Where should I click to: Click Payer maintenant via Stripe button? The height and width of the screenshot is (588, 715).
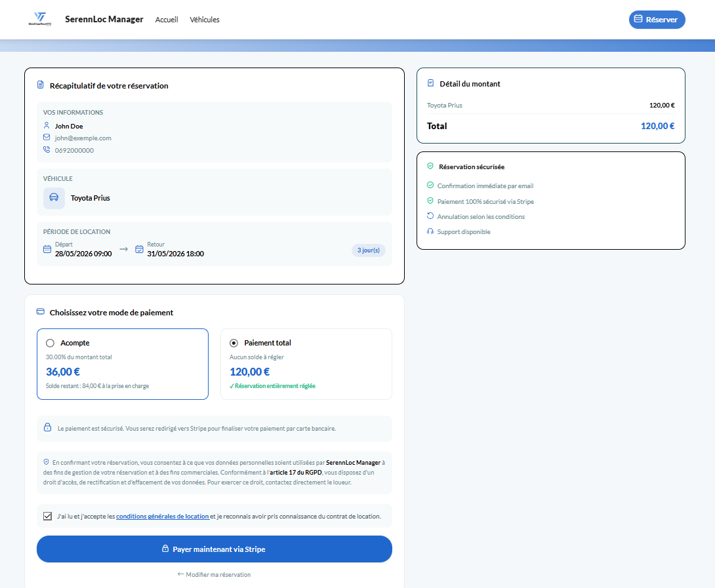[x=214, y=549]
